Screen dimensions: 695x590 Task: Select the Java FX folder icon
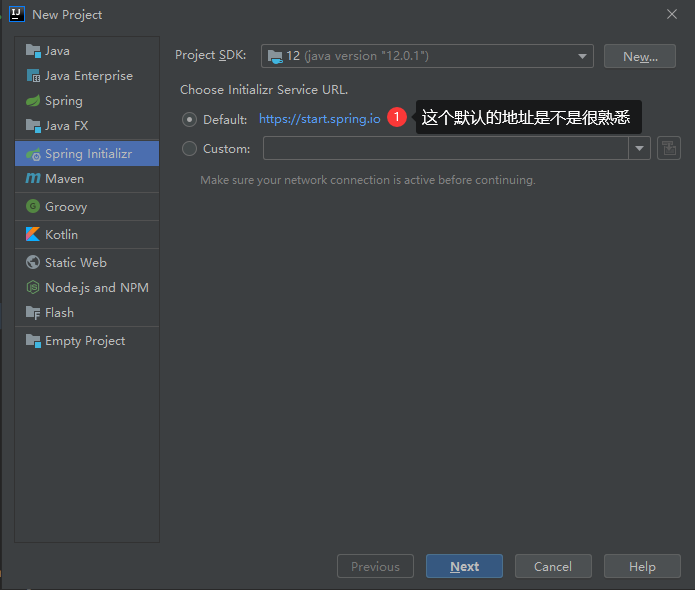coord(33,126)
